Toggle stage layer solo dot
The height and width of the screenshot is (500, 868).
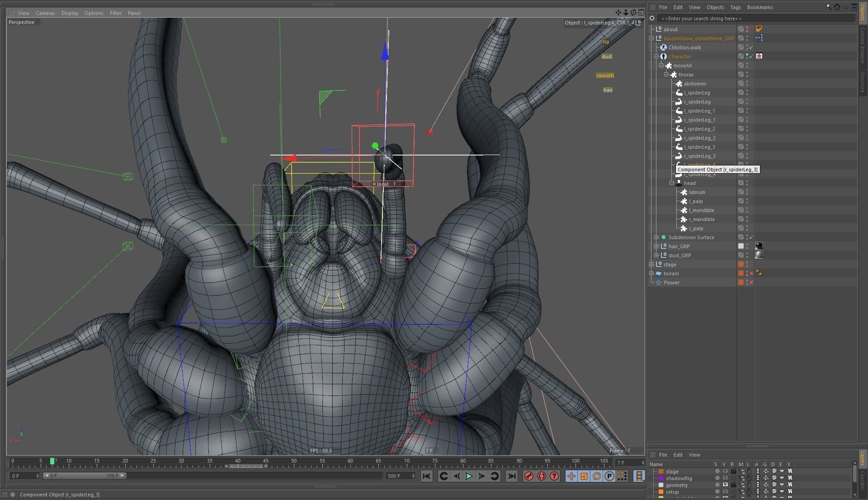click(717, 471)
